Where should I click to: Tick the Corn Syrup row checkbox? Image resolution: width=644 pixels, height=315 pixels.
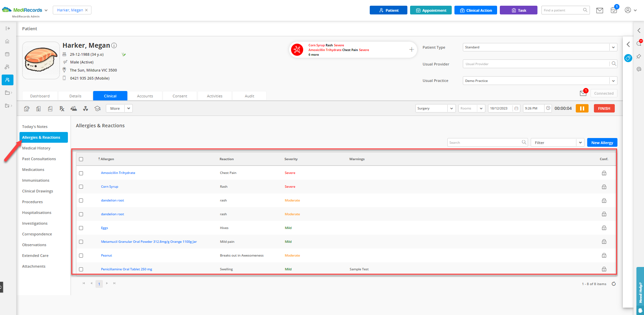[81, 187]
